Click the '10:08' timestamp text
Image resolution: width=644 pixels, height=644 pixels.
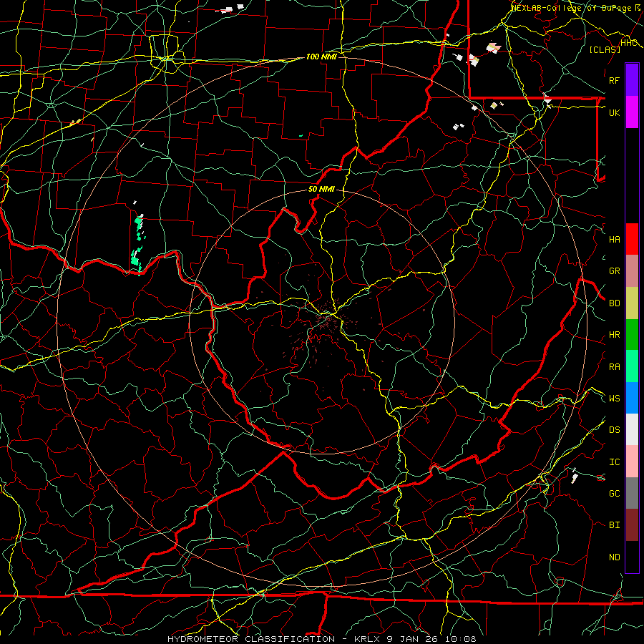click(x=462, y=639)
